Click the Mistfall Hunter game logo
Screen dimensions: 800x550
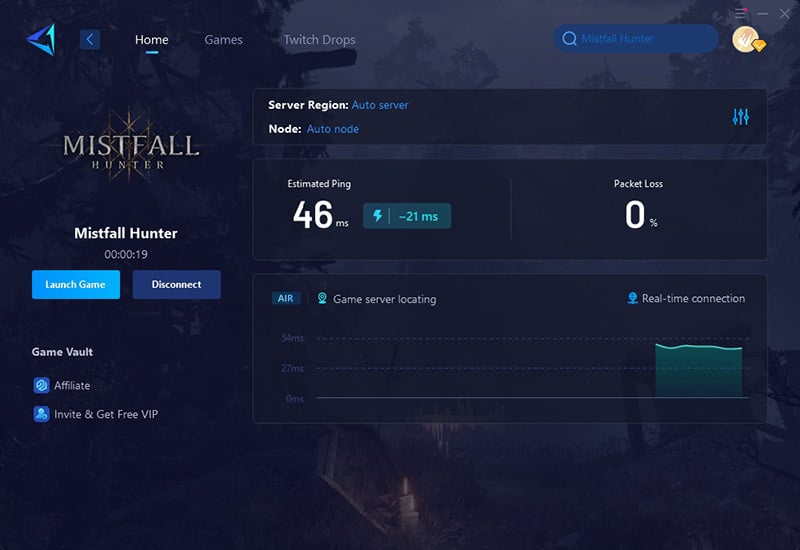(130, 145)
